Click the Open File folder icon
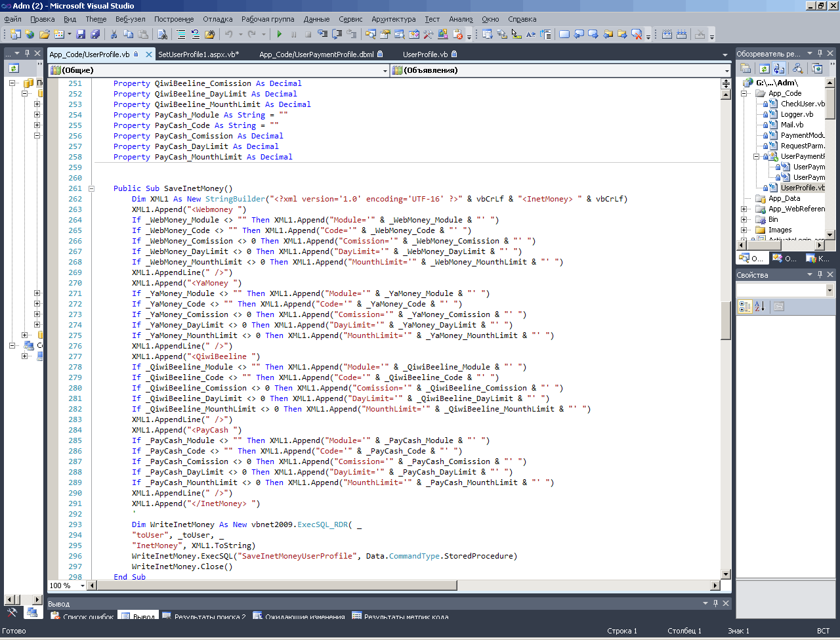Image resolution: width=840 pixels, height=640 pixels. click(44, 34)
